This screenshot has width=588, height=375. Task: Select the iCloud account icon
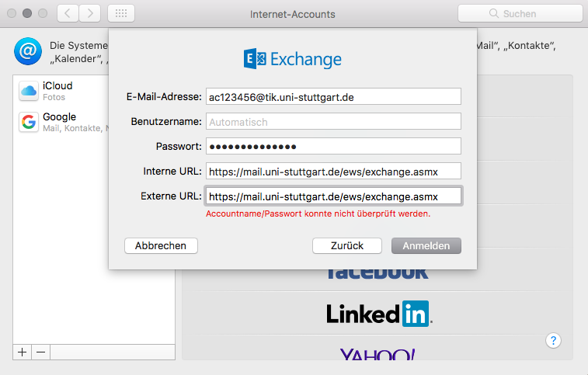click(29, 91)
